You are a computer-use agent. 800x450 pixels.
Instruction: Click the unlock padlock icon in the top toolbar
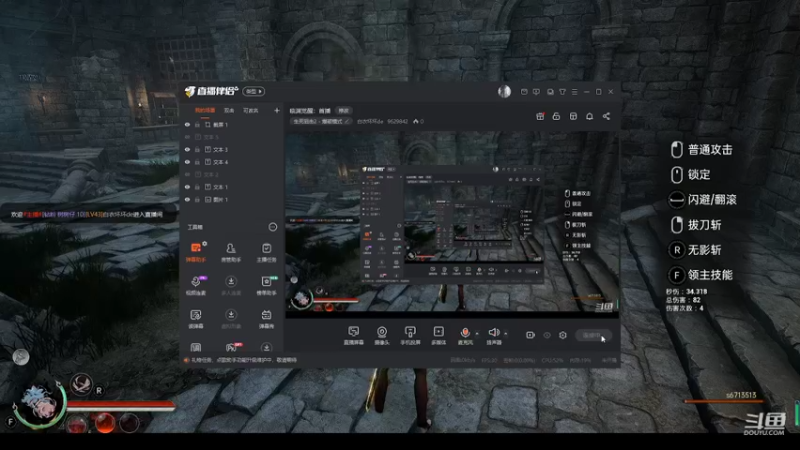[x=556, y=116]
